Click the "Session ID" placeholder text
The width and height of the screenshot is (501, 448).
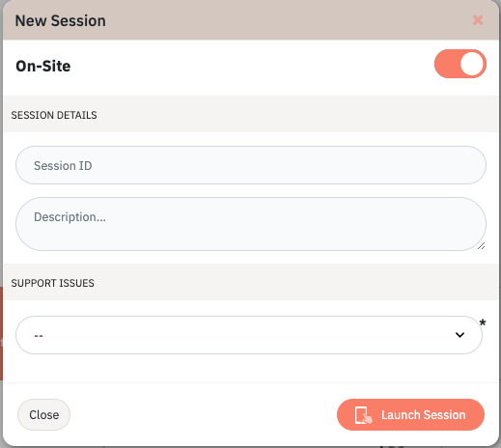pos(63,166)
